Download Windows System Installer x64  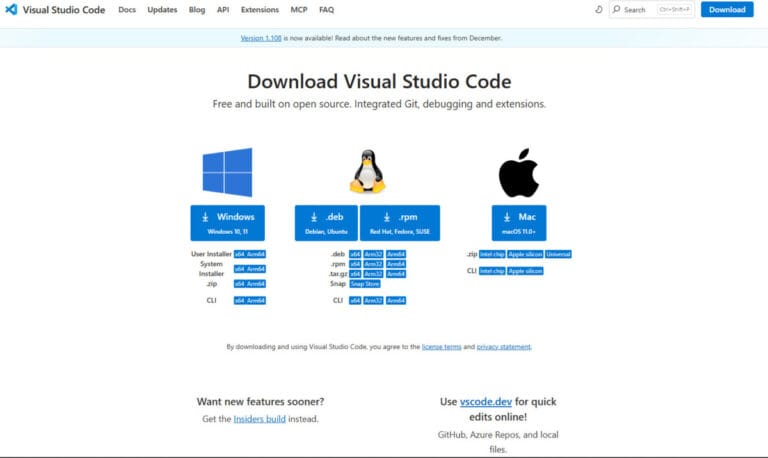(x=239, y=269)
